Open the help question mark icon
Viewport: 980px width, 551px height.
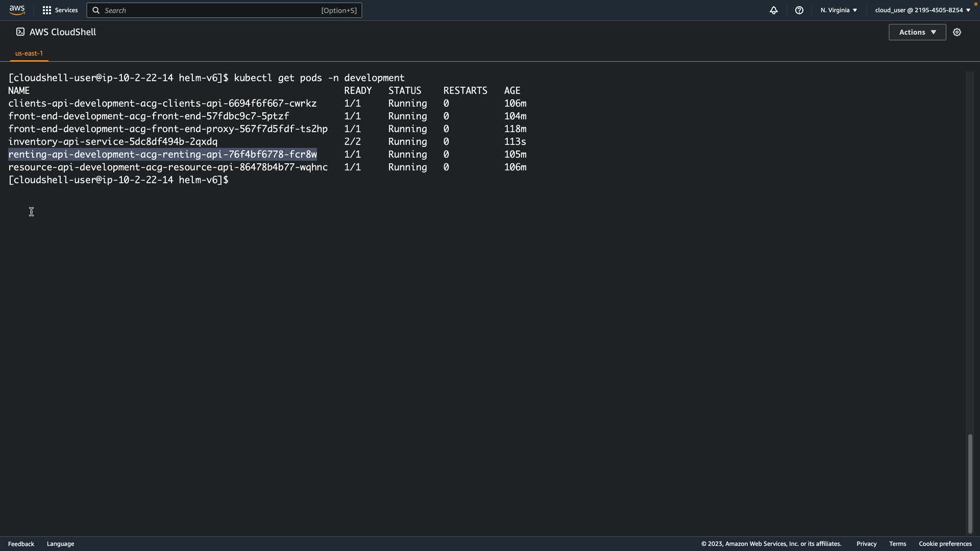pyautogui.click(x=799, y=10)
